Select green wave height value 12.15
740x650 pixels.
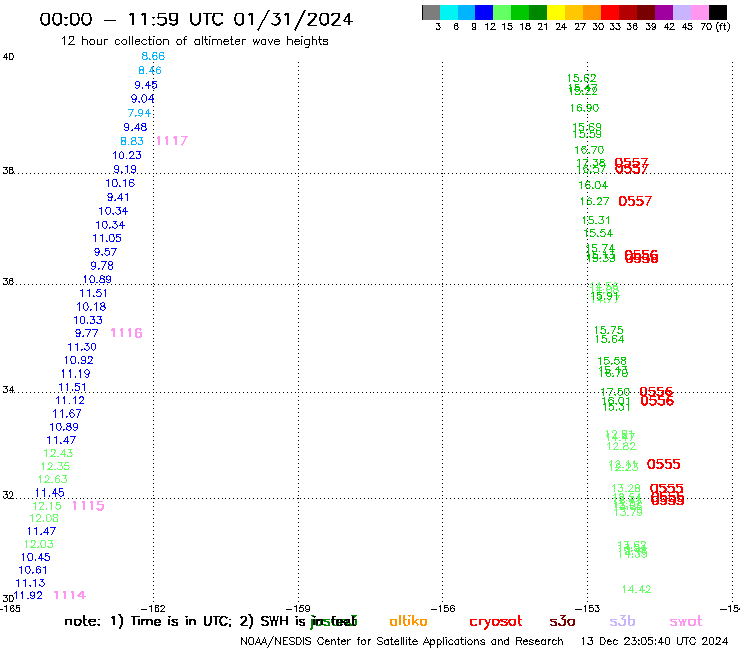click(x=47, y=506)
